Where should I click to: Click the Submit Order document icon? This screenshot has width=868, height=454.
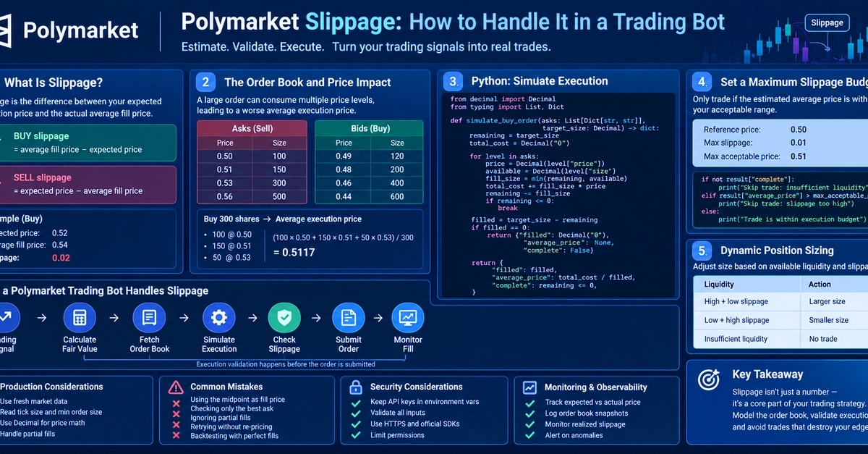(348, 318)
